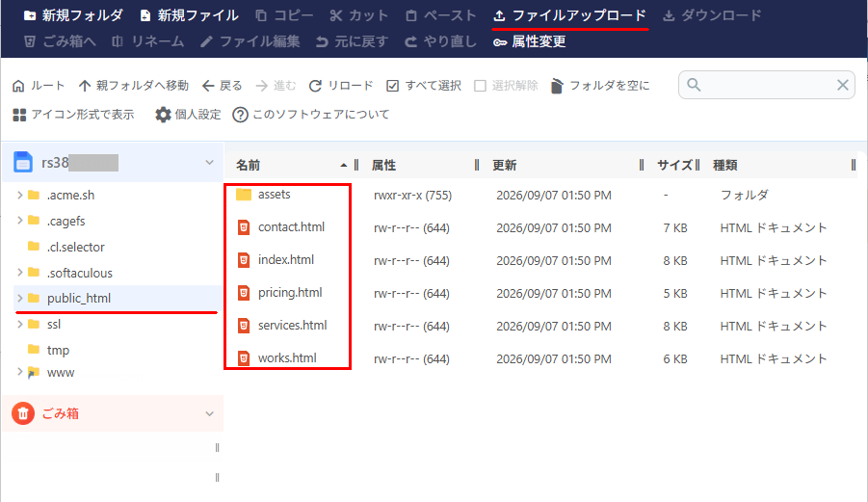Expand the .acme.sh folder arrow

[x=20, y=195]
